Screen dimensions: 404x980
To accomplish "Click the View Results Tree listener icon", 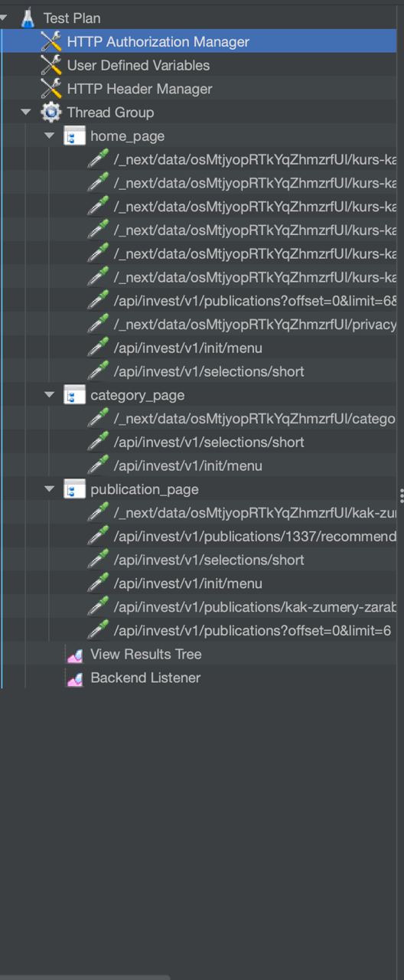I will pos(74,655).
